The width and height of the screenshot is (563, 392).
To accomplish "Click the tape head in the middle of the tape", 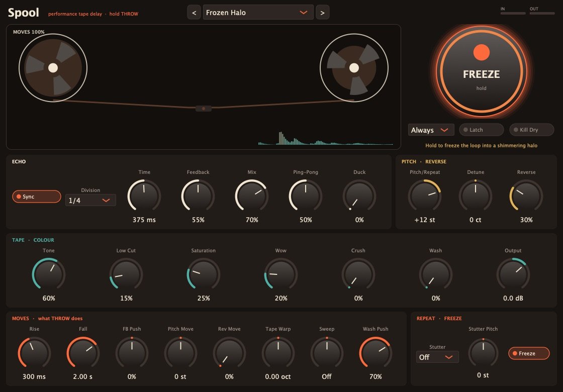I will 204,109.
